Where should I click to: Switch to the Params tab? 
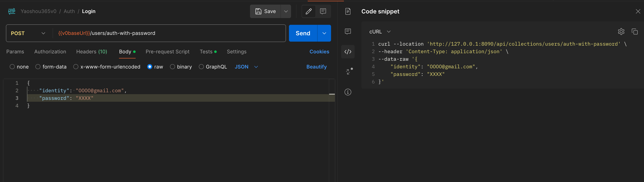coord(15,52)
